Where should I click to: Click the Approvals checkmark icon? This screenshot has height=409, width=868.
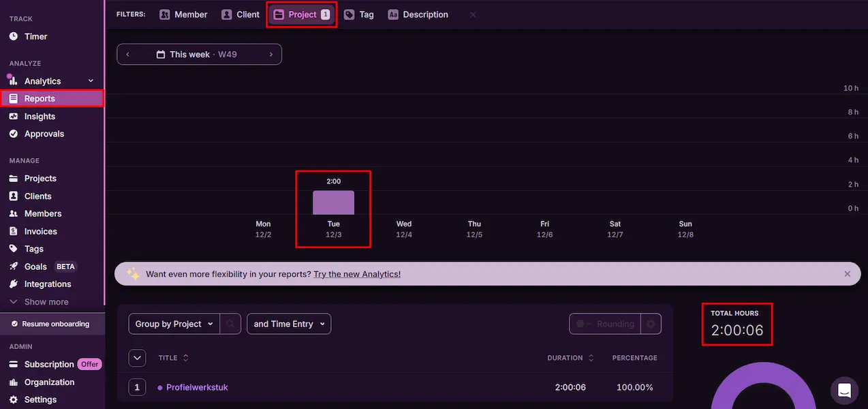(x=14, y=134)
